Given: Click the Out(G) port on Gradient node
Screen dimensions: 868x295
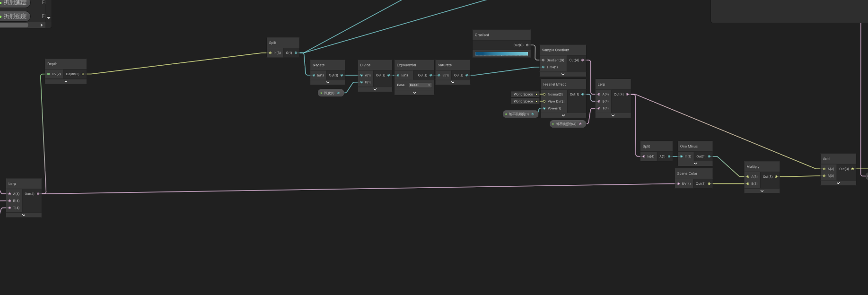Looking at the screenshot, I should [527, 45].
